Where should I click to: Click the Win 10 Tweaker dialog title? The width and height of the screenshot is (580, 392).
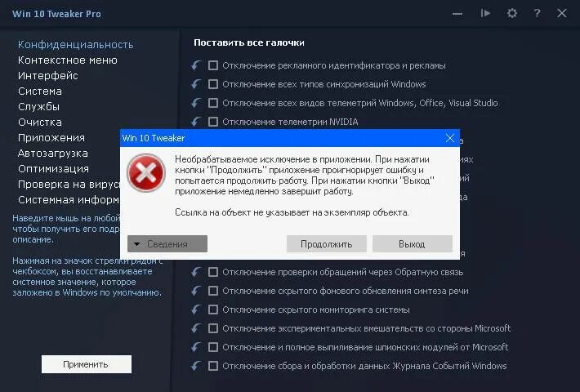(x=153, y=138)
